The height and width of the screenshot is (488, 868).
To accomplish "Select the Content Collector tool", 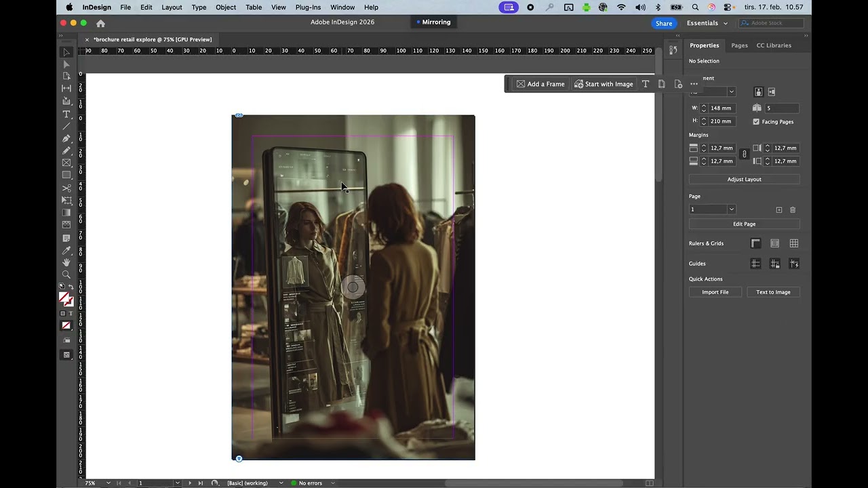I will (x=66, y=102).
